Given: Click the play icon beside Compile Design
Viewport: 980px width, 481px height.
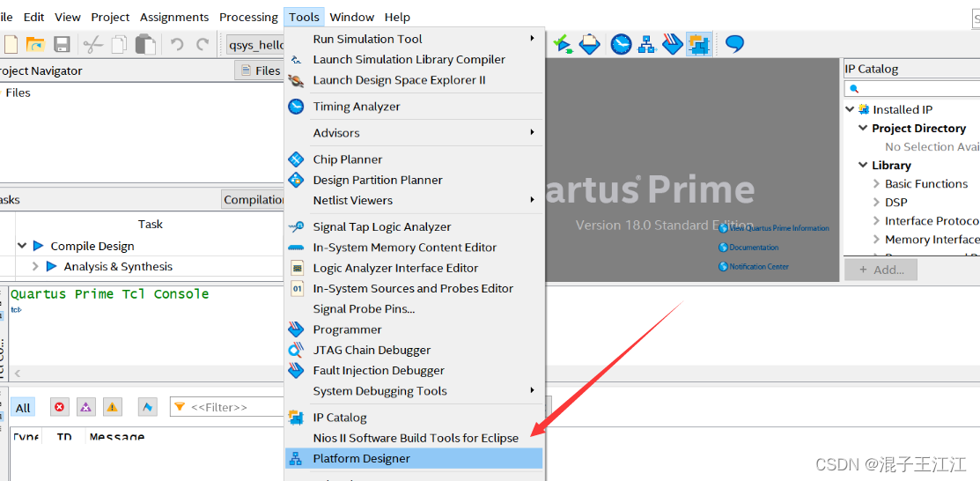Looking at the screenshot, I should point(38,246).
